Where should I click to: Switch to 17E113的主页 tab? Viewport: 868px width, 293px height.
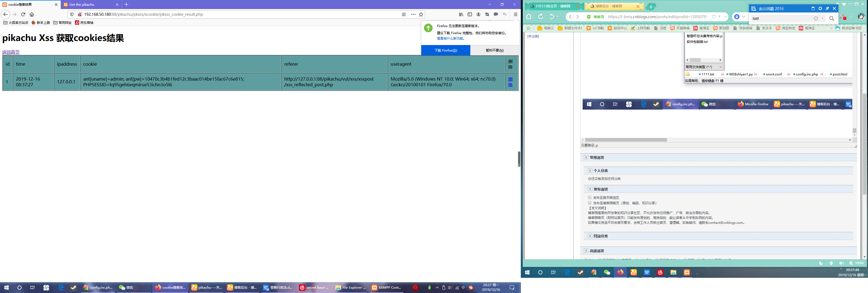(553, 6)
